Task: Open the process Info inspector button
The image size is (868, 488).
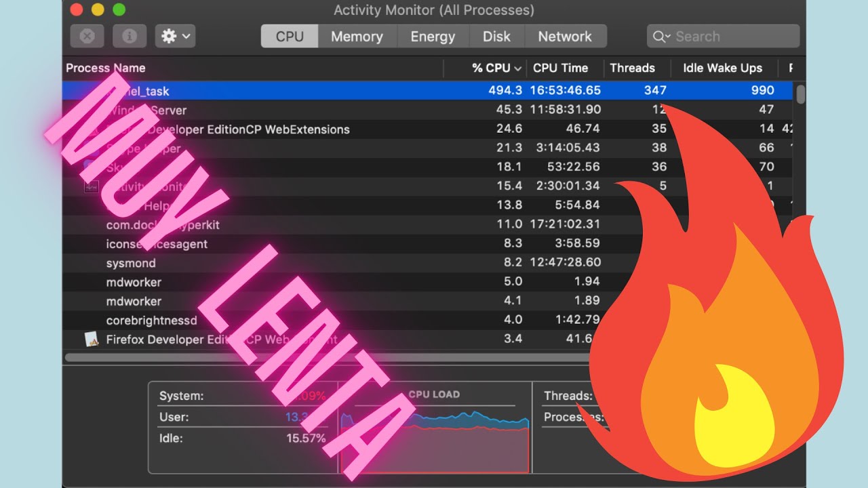Action: tap(129, 36)
